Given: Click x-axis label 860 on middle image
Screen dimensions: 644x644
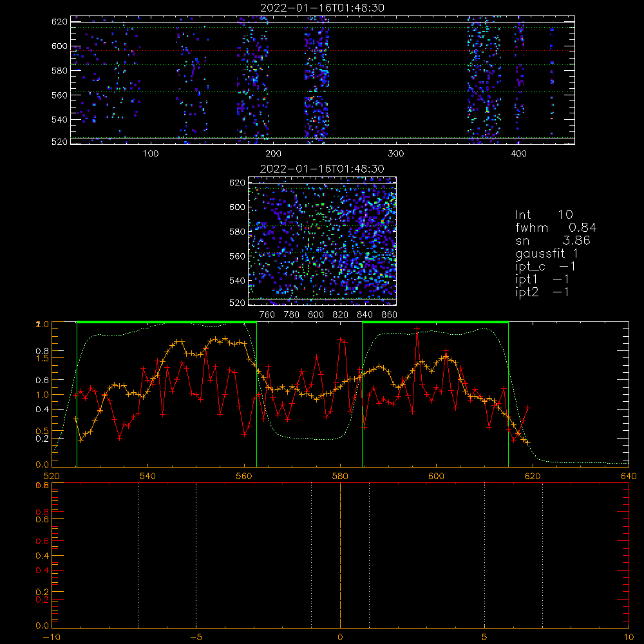Looking at the screenshot, I should [390, 315].
